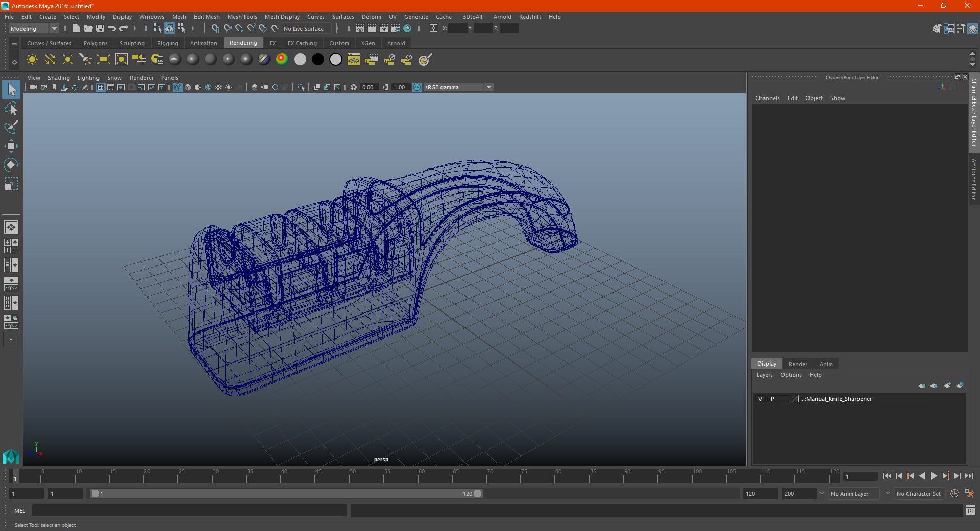Assign the ramp shader from shelf
The image size is (980, 531).
282,60
